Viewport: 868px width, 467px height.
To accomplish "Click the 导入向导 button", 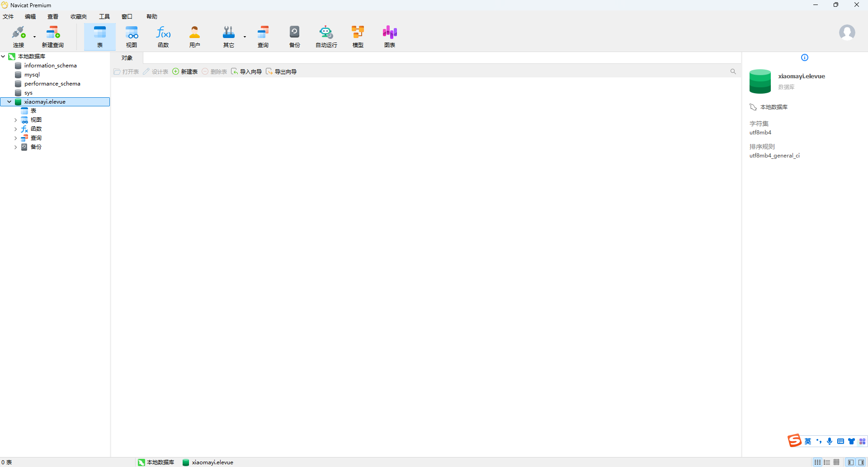I will tap(246, 71).
